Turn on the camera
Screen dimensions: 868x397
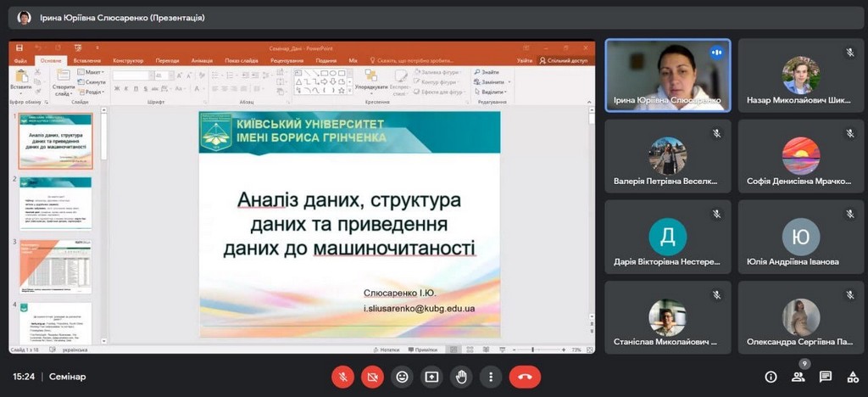(372, 377)
